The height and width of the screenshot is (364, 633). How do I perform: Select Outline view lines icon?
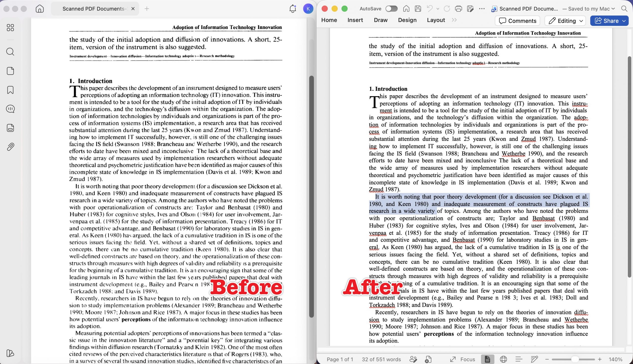(x=519, y=359)
